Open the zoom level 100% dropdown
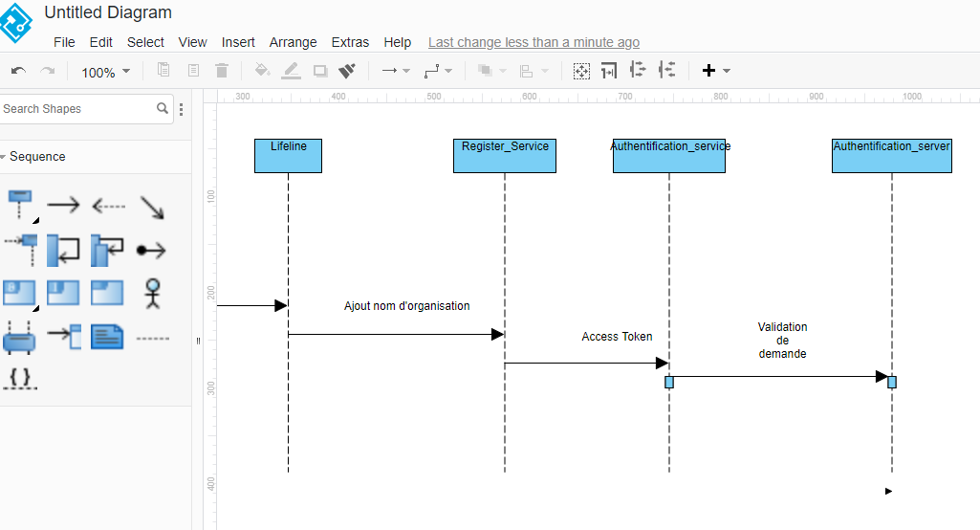Viewport: 980px width, 530px height. pyautogui.click(x=105, y=72)
